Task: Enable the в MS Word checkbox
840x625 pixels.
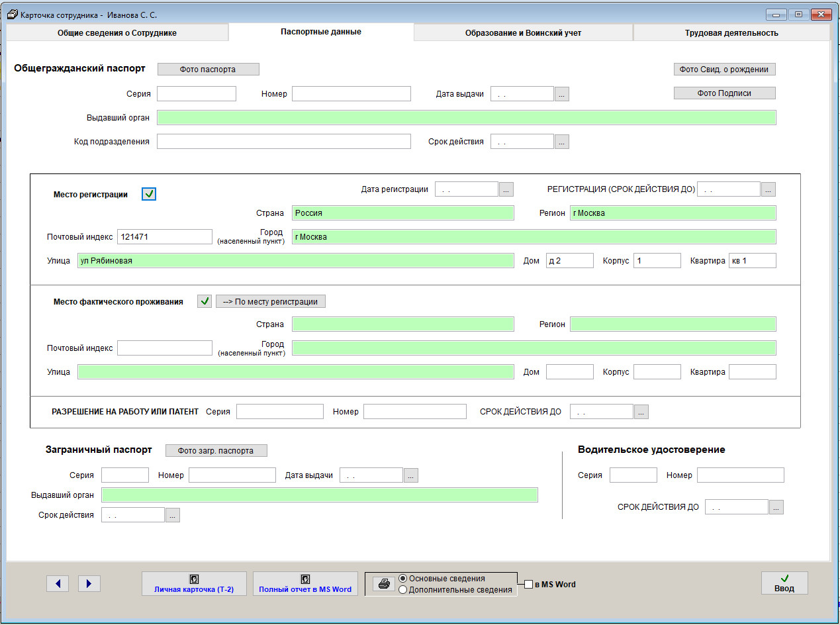Action: 528,585
